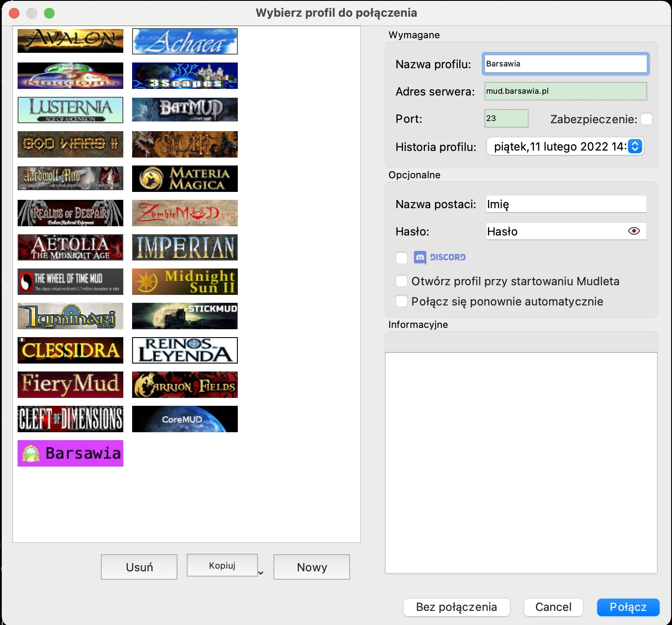Select the Barsawia profile entry
The image size is (672, 625).
(x=70, y=453)
